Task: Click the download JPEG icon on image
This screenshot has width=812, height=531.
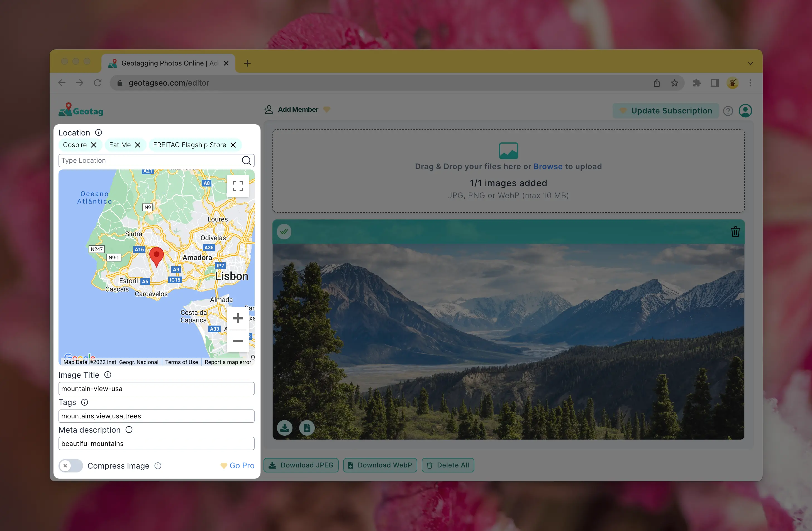Action: pos(285,427)
